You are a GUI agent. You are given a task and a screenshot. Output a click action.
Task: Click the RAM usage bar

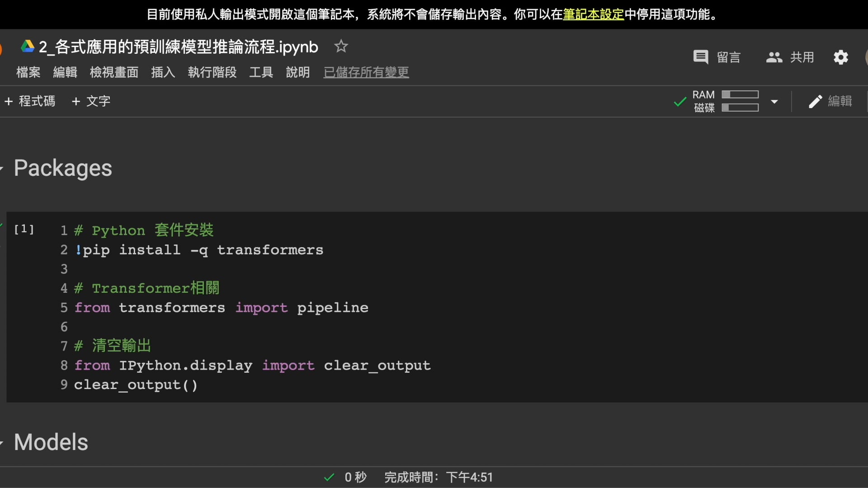coord(740,94)
